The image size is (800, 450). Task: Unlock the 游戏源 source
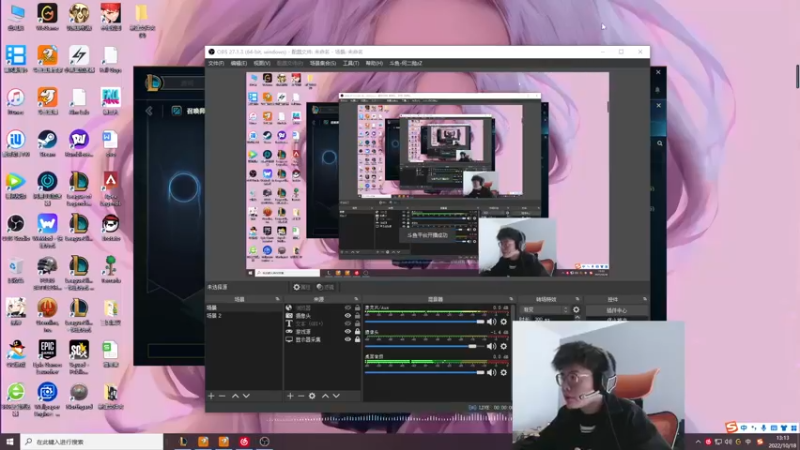357,332
